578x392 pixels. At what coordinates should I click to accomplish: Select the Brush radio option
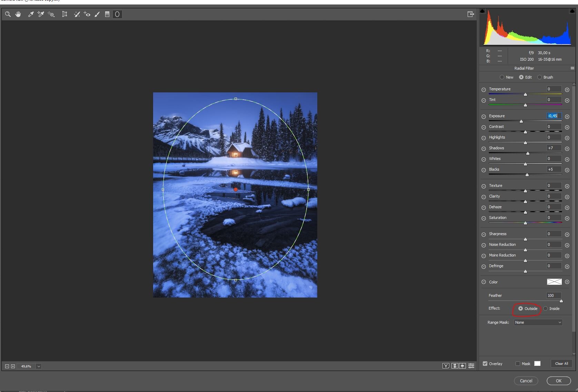pos(539,77)
